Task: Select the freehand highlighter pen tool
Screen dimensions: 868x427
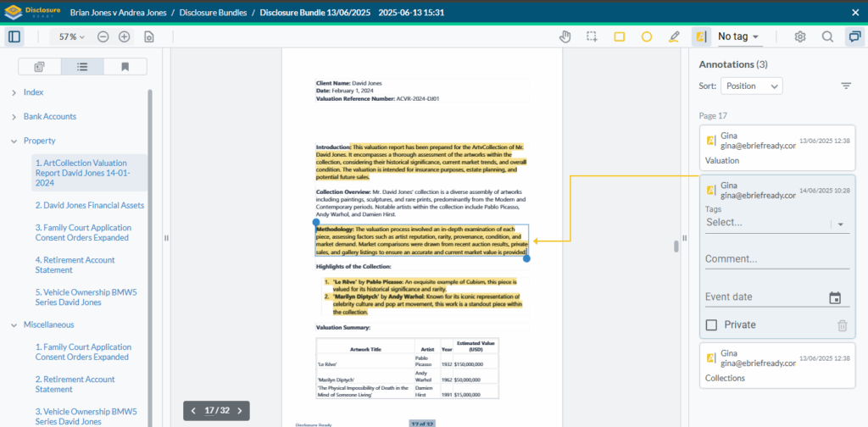Action: click(x=674, y=36)
